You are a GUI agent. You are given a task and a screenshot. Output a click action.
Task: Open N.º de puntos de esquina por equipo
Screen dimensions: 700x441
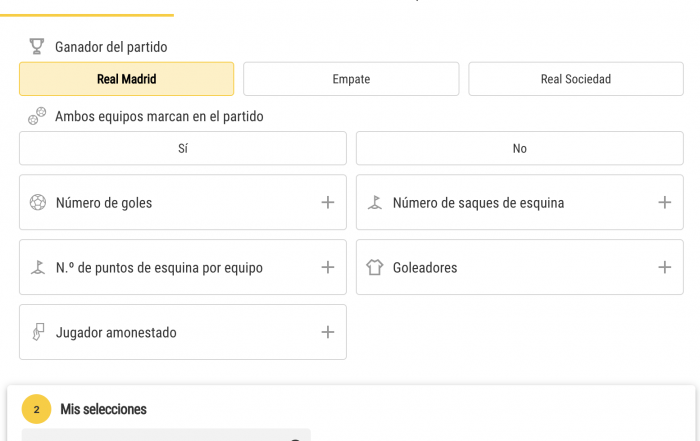pos(183,267)
